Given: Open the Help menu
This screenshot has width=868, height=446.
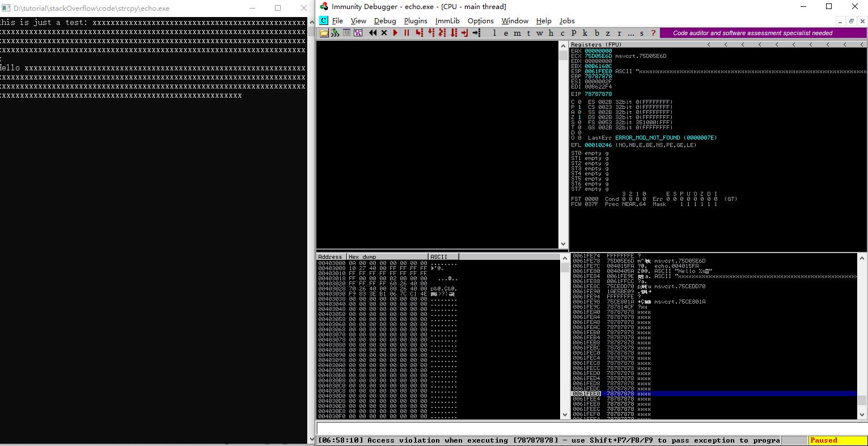Looking at the screenshot, I should click(x=544, y=21).
